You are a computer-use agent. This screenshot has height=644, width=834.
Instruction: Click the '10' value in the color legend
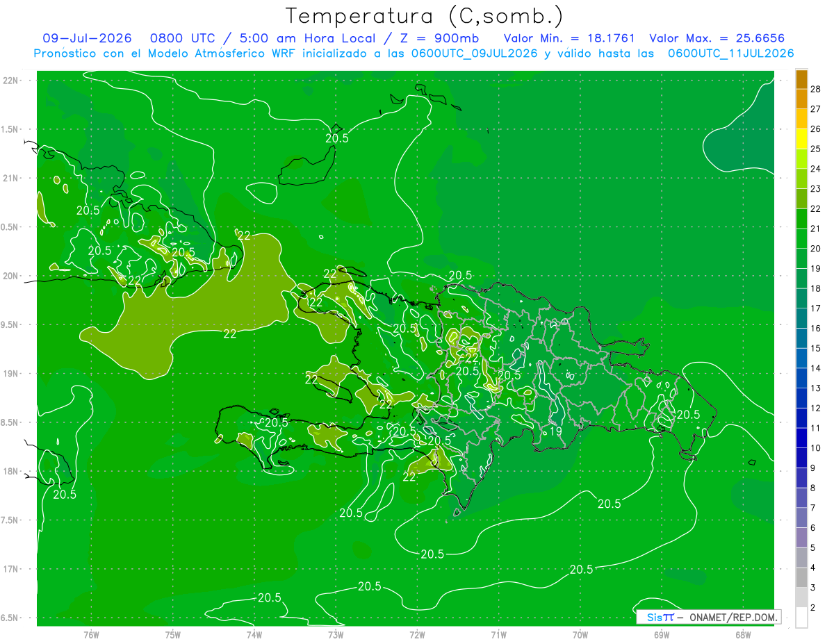pyautogui.click(x=816, y=448)
